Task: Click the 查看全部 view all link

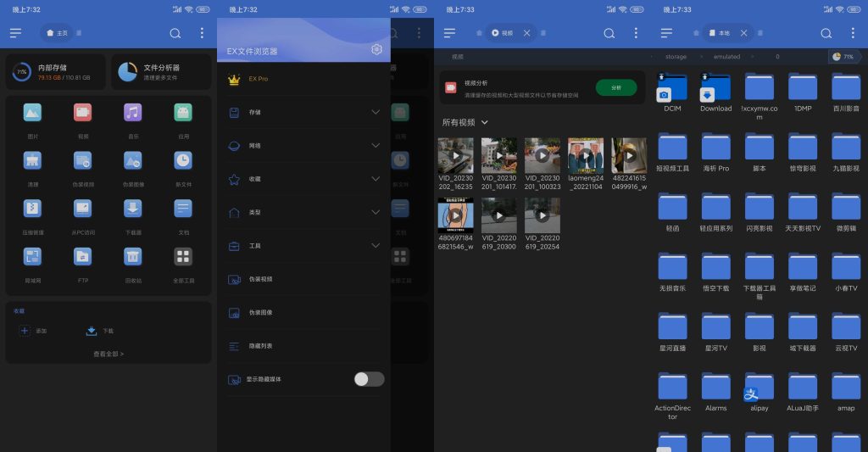Action: pyautogui.click(x=108, y=354)
